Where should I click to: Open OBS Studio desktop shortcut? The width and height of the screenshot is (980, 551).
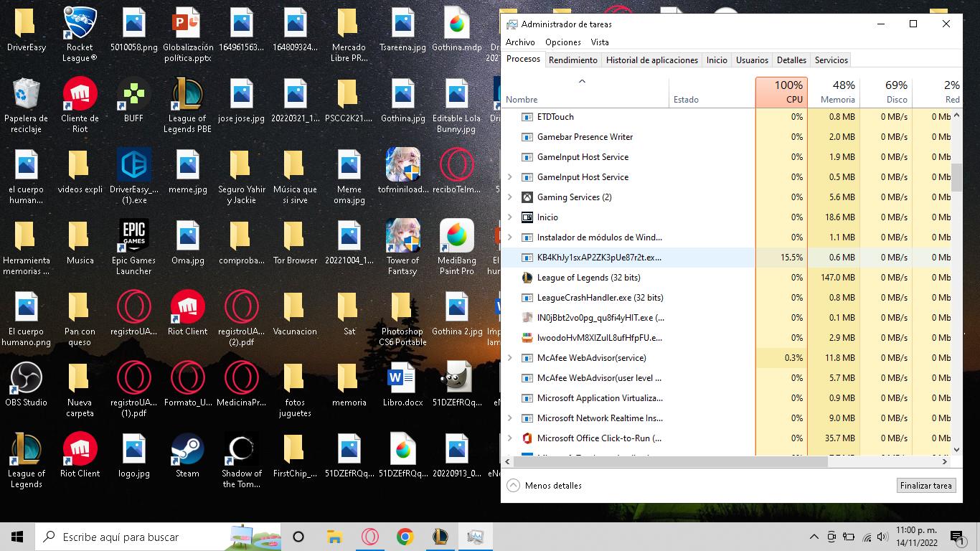26,384
